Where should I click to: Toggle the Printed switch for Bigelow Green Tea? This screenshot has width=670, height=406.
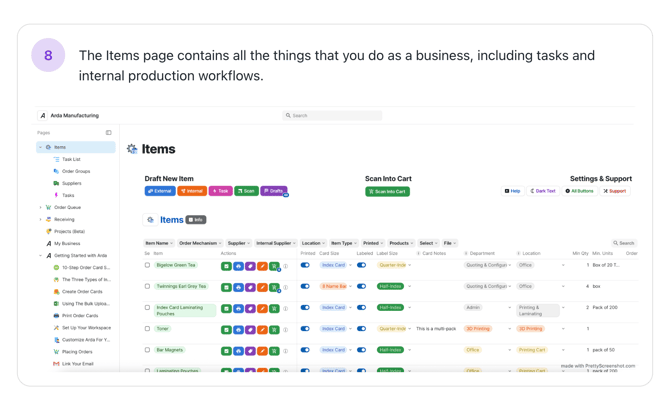click(305, 265)
